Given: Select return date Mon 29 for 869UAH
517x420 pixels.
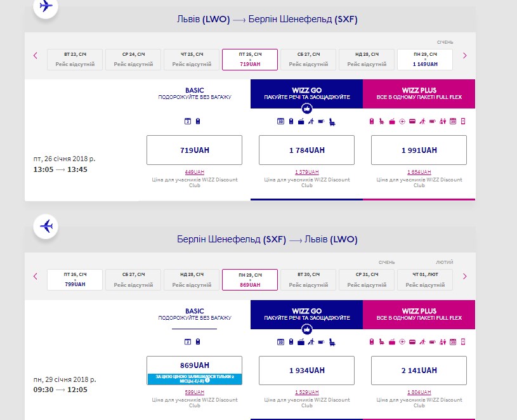Looking at the screenshot, I should pos(249,280).
